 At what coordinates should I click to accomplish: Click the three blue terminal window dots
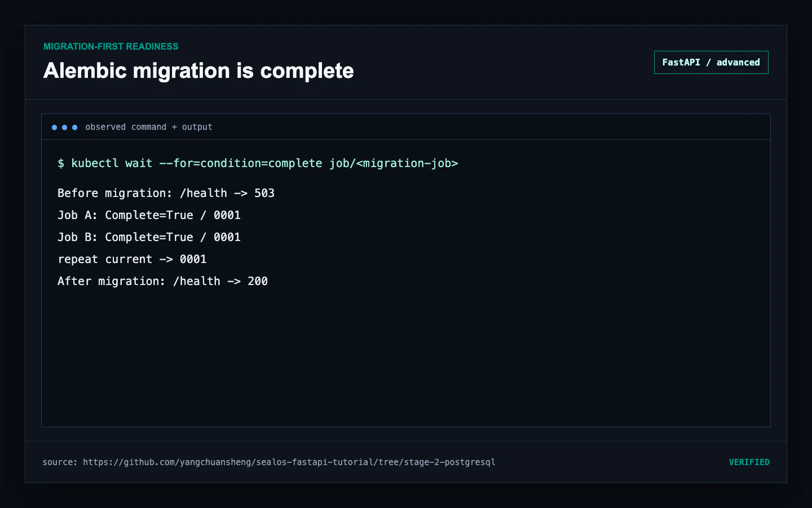(x=64, y=128)
